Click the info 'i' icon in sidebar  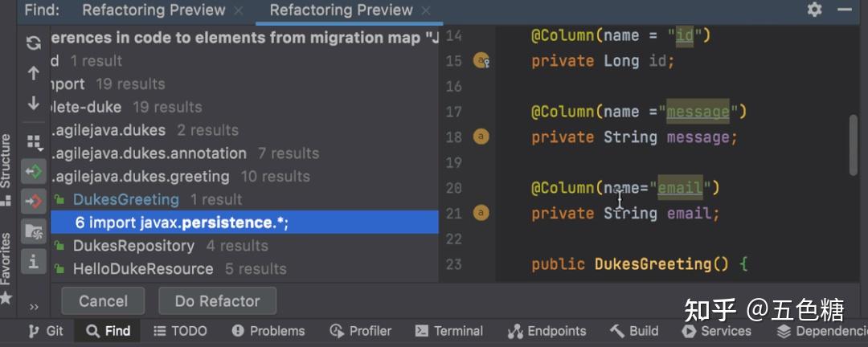tap(34, 261)
